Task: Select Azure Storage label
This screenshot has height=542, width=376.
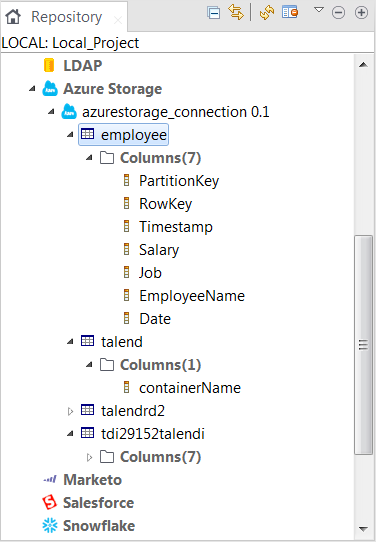Action: click(x=112, y=89)
